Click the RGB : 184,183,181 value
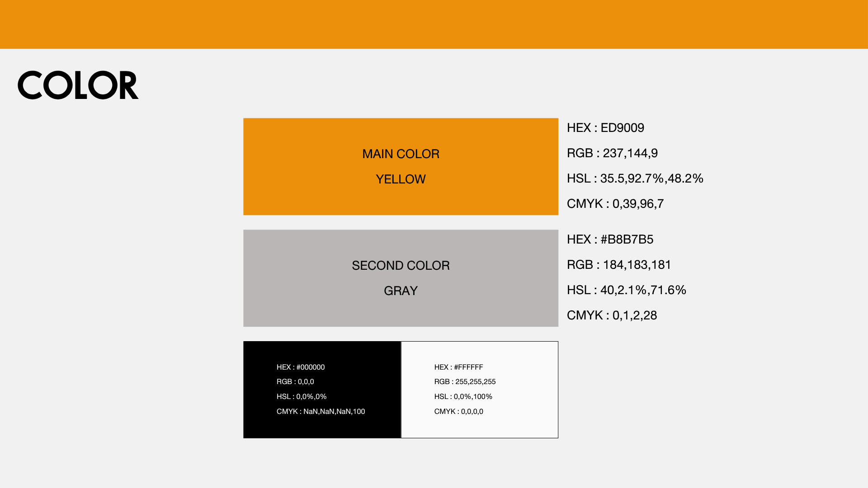Screen dimensions: 868x488 pyautogui.click(x=619, y=265)
